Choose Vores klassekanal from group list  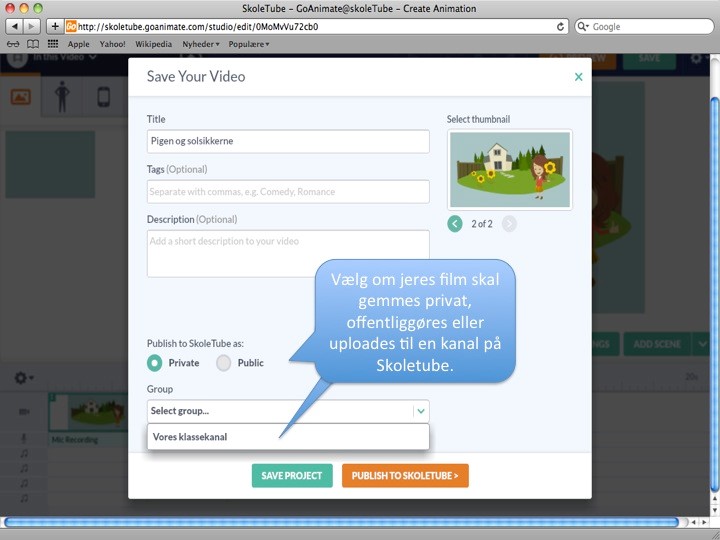[x=288, y=437]
